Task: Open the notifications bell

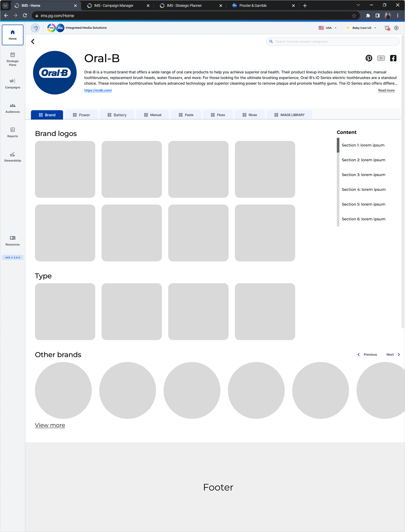Action: coord(387,28)
